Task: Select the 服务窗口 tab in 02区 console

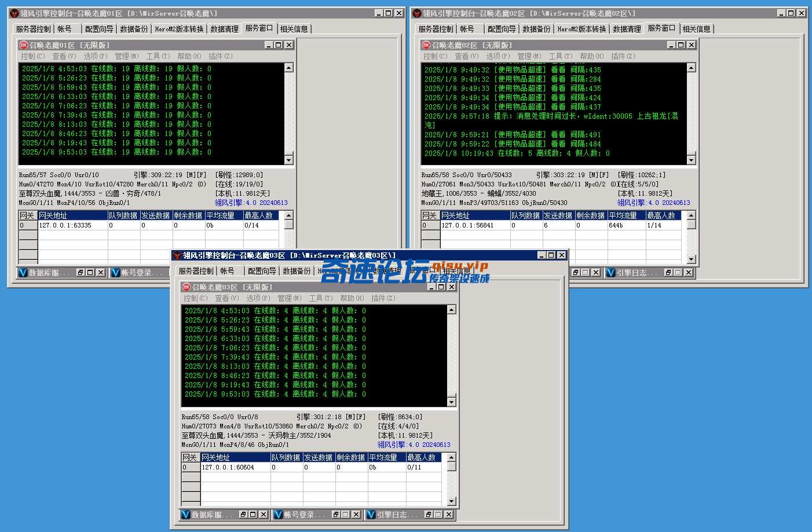Action: click(661, 28)
